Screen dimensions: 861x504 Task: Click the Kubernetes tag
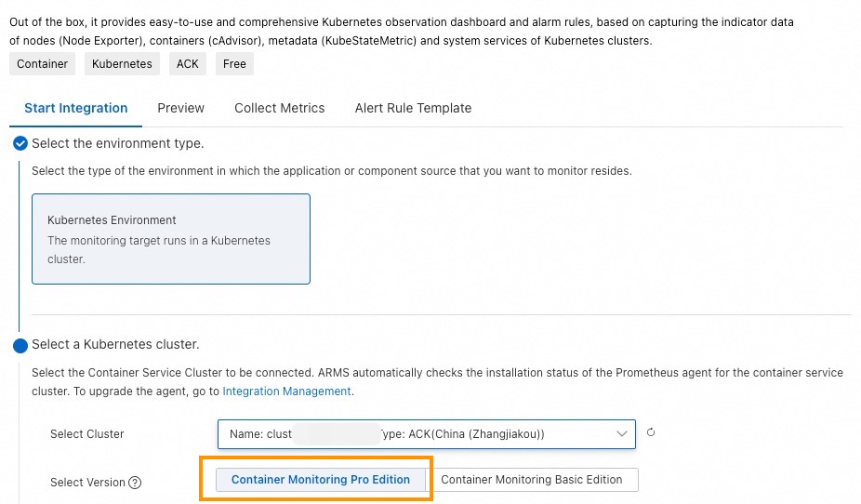coord(122,64)
